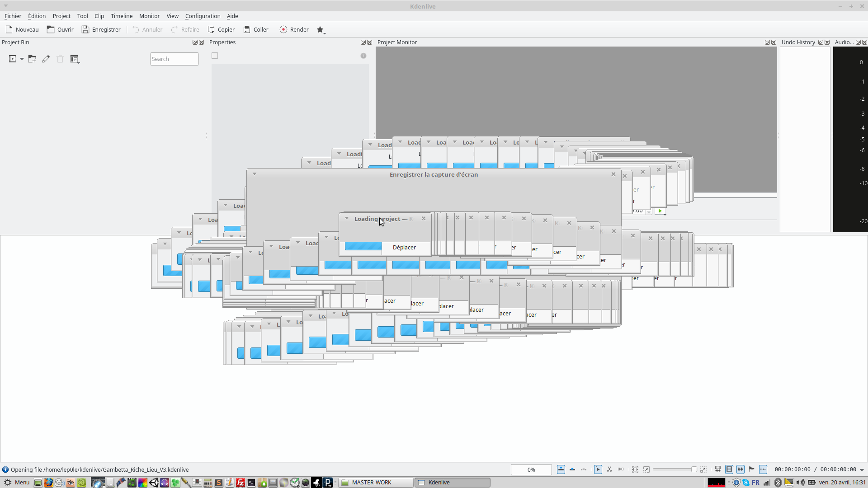Click the fit zoom to project icon
The image size is (868, 488).
point(635,469)
